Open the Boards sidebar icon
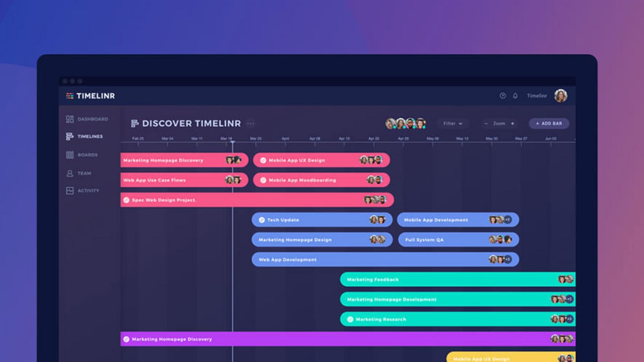This screenshot has height=362, width=644. click(x=70, y=155)
